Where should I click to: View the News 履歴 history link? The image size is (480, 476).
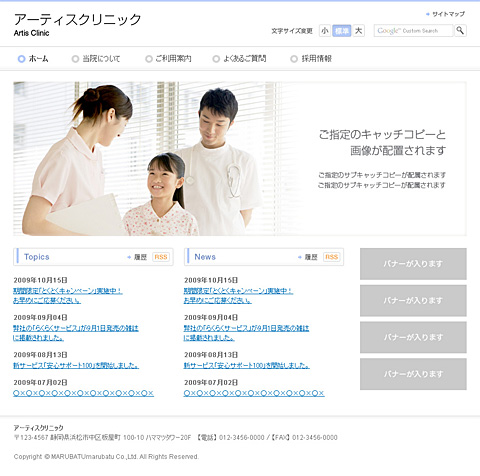[308, 257]
